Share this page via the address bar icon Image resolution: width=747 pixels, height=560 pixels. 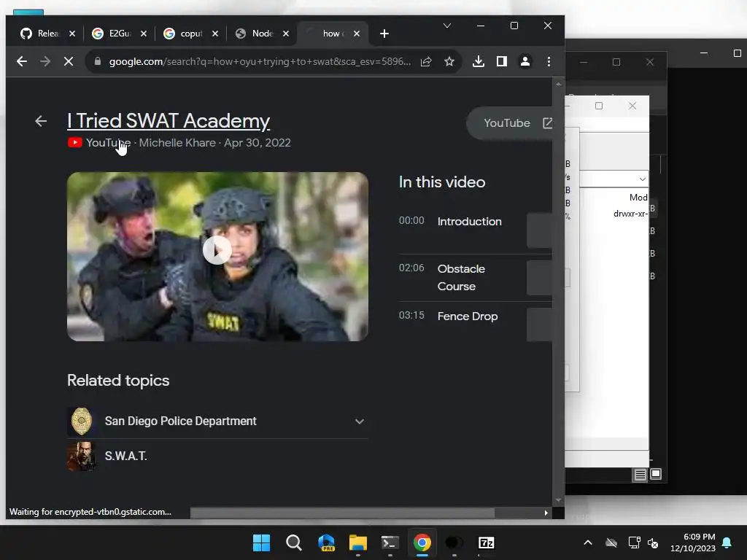[x=426, y=61]
